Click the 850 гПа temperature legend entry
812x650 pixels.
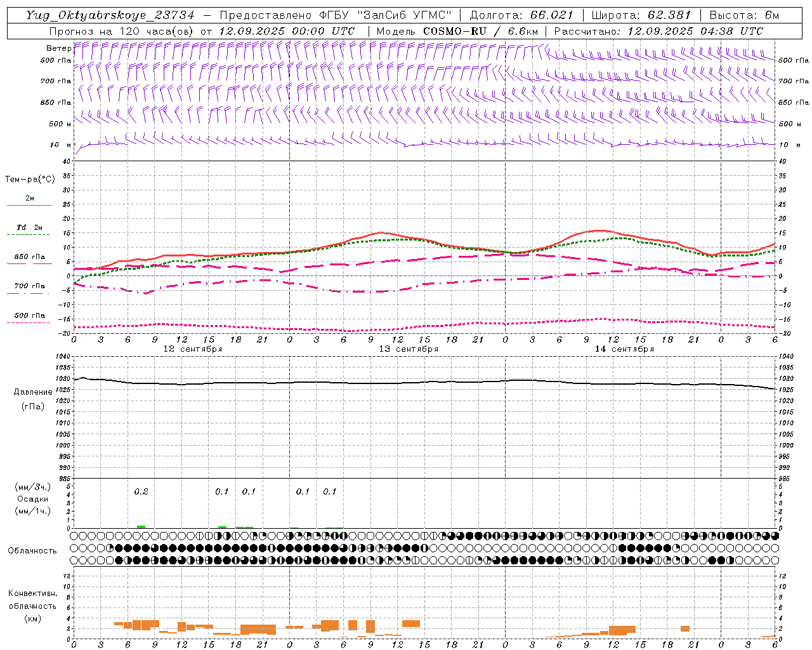coord(30,257)
